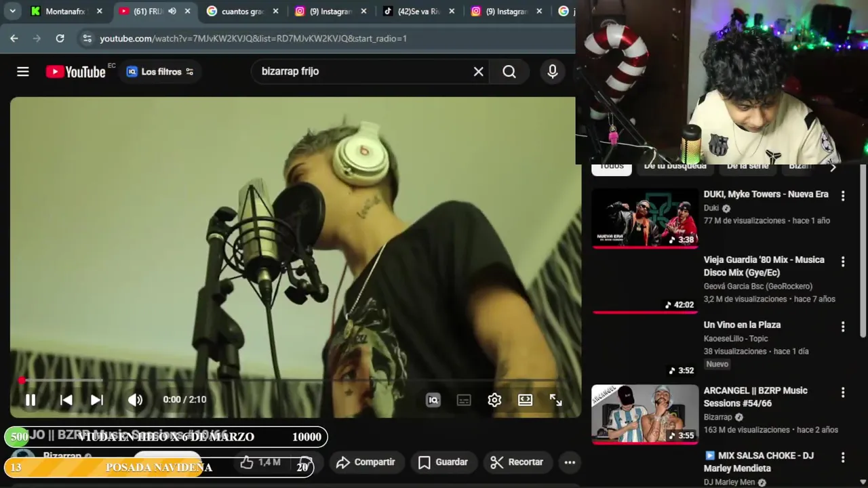Select the 'Todos' filter chip
Image resolution: width=868 pixels, height=488 pixels.
(611, 167)
